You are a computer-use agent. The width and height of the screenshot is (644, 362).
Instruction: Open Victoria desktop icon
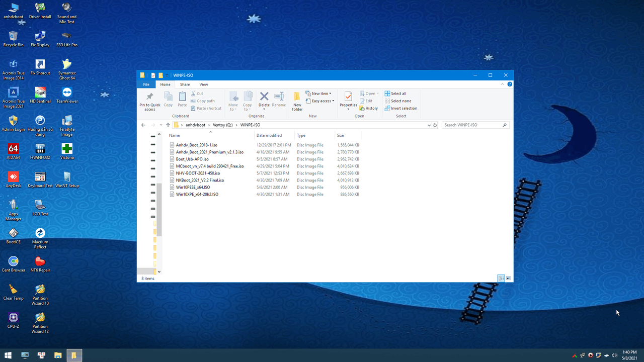point(66,152)
